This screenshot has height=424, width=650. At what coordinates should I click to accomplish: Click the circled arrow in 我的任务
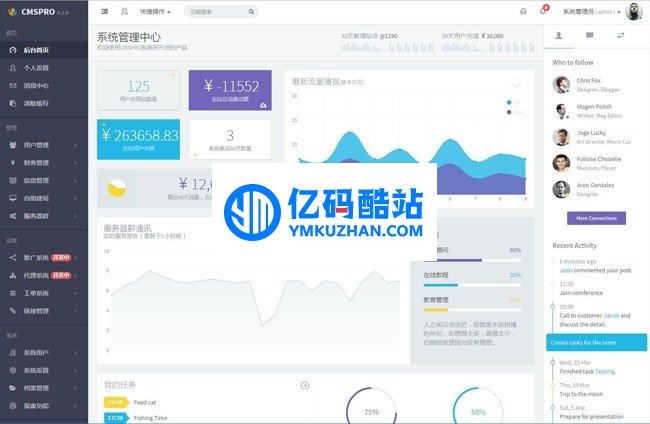tap(305, 385)
